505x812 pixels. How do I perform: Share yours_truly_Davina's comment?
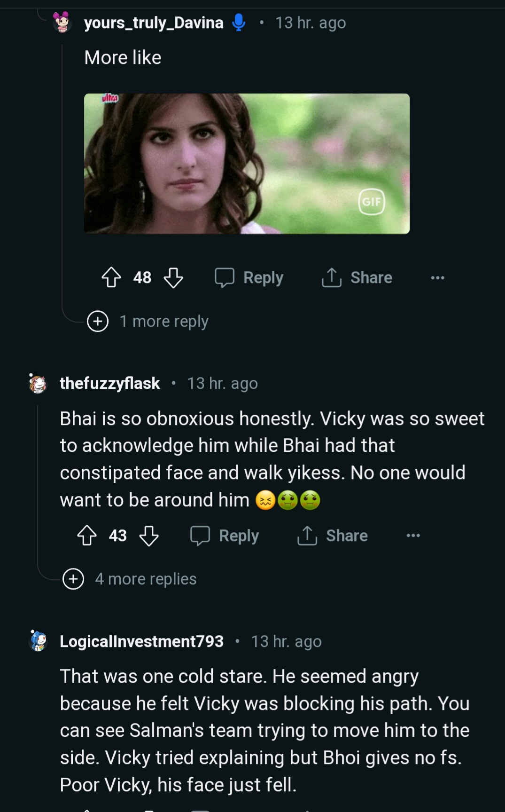pos(357,277)
